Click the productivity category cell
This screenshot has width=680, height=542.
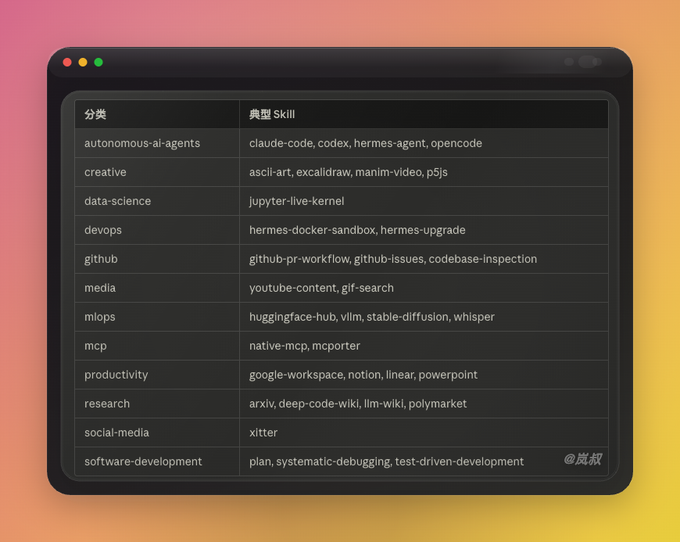pyautogui.click(x=157, y=375)
